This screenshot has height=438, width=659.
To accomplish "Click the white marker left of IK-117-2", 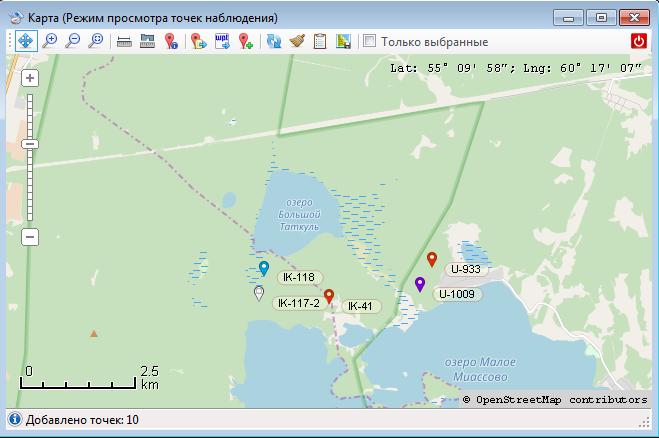I will click(x=259, y=293).
